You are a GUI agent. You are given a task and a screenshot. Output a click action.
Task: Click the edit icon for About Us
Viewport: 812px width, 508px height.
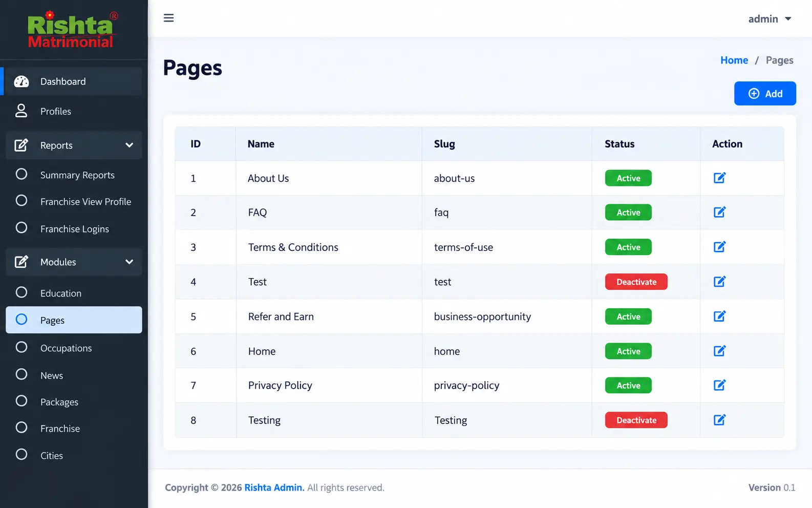tap(719, 178)
